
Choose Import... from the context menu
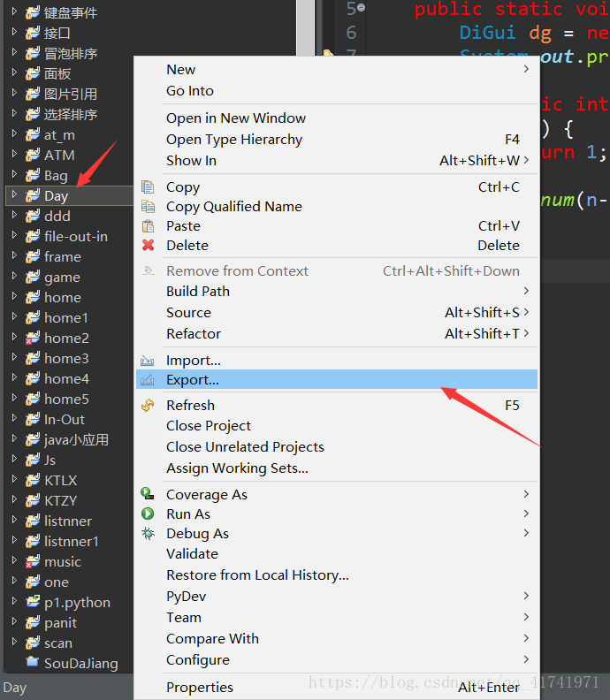(x=337, y=361)
